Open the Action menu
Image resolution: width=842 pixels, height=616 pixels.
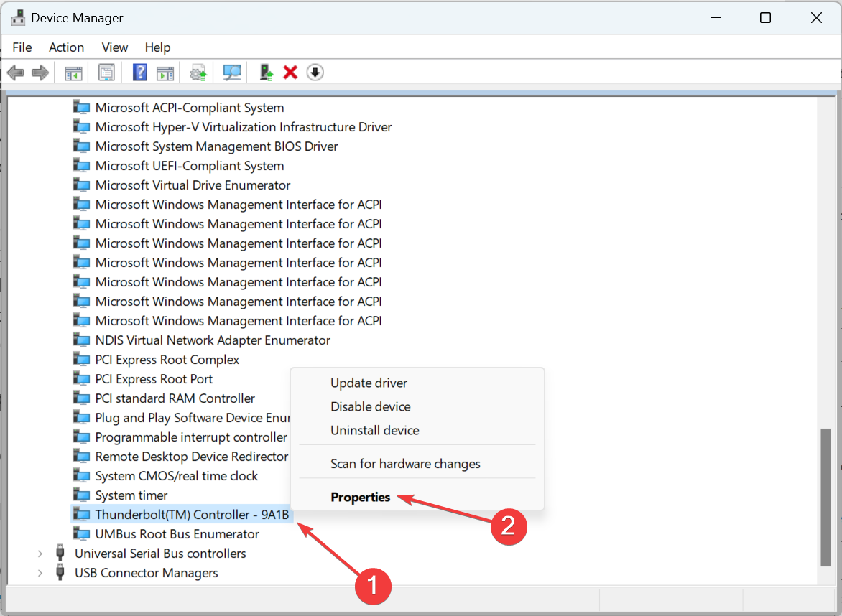(x=66, y=47)
